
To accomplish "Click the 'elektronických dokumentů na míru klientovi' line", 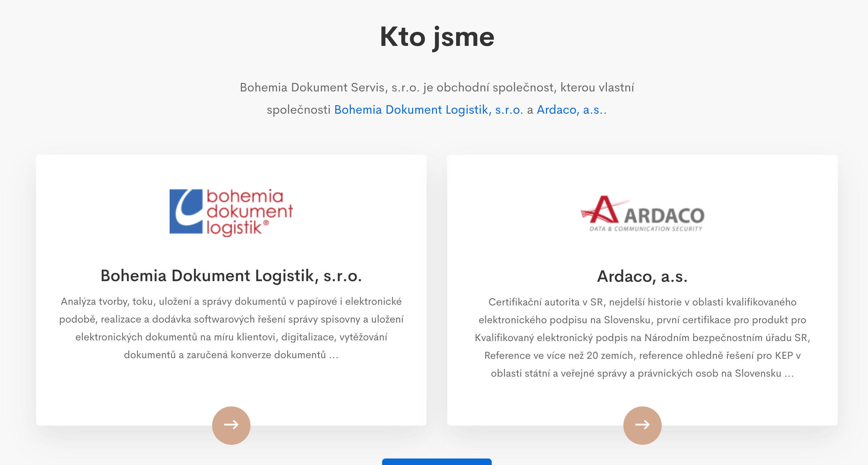I will pos(176,337).
